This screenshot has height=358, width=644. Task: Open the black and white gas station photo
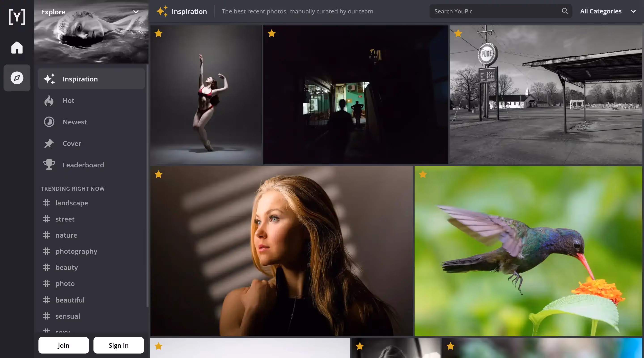(546, 95)
